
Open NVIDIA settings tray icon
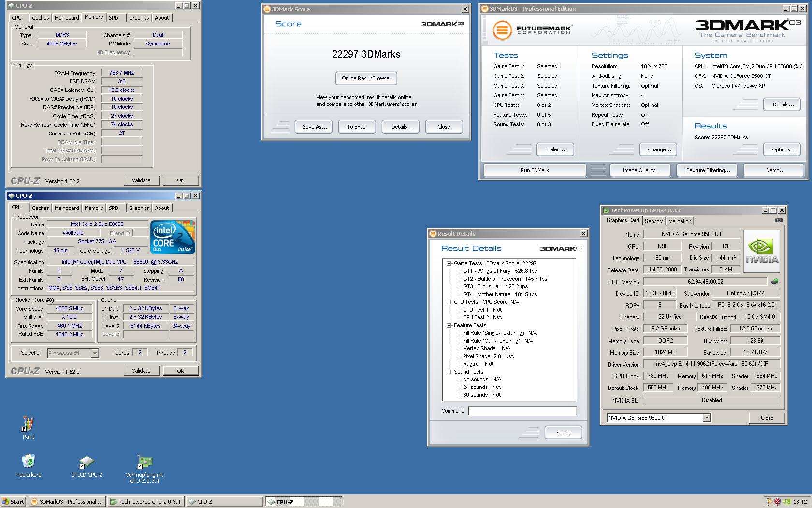tap(787, 502)
